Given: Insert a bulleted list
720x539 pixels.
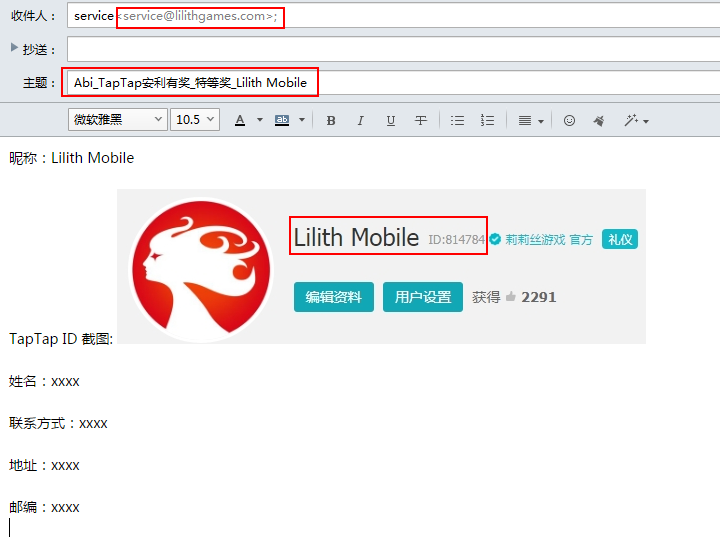Looking at the screenshot, I should click(x=457, y=120).
